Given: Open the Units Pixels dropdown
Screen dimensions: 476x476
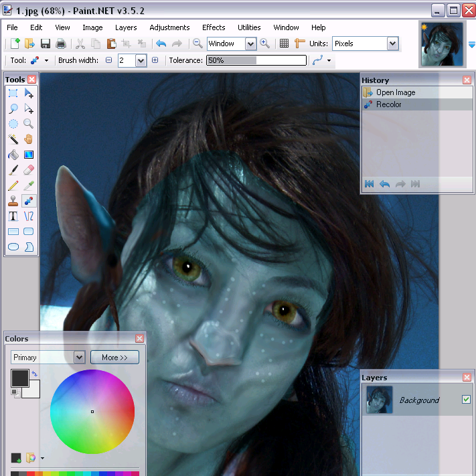Looking at the screenshot, I should [x=392, y=44].
